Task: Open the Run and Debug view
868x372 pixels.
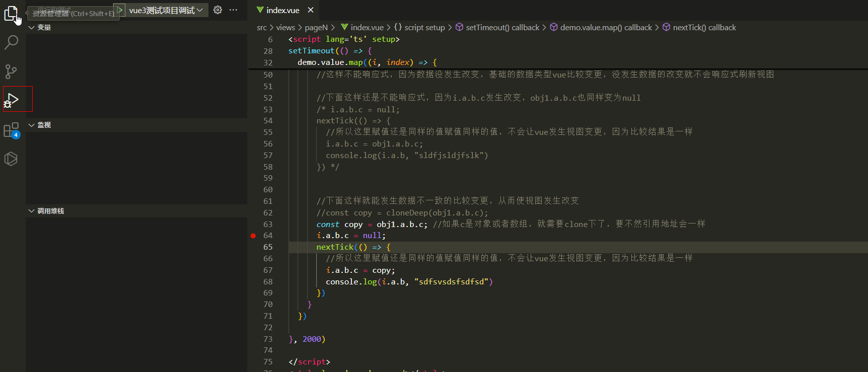Action: tap(11, 100)
